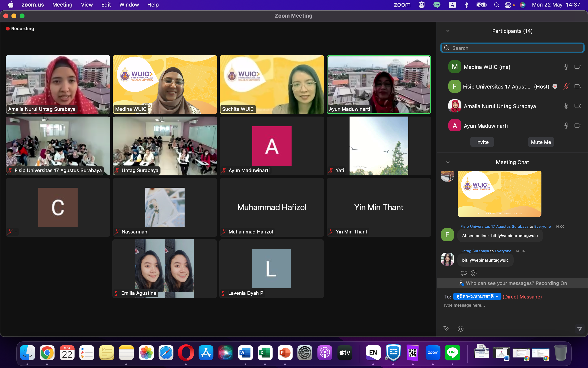Screen dimensions: 588x368
Task: Click the Invite button
Action: tap(482, 142)
